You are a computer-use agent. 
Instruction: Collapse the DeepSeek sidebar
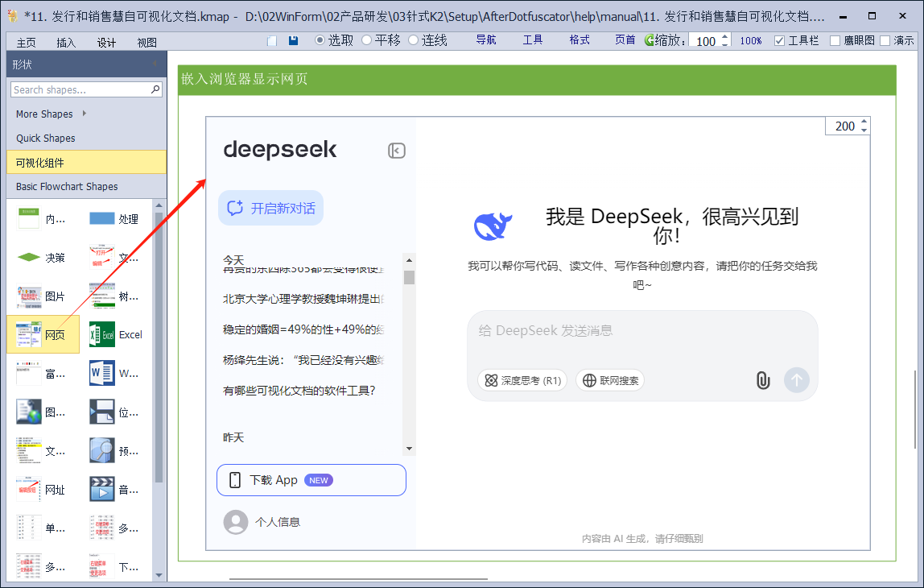(x=397, y=151)
